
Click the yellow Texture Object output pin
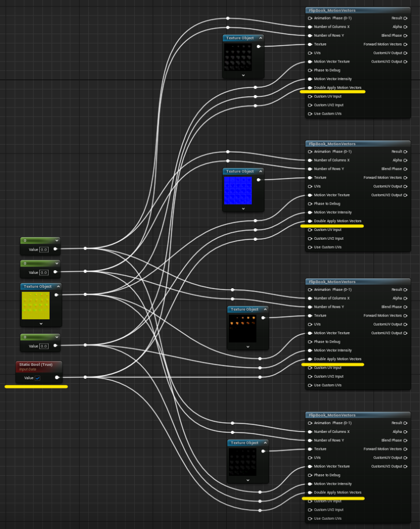(56, 295)
